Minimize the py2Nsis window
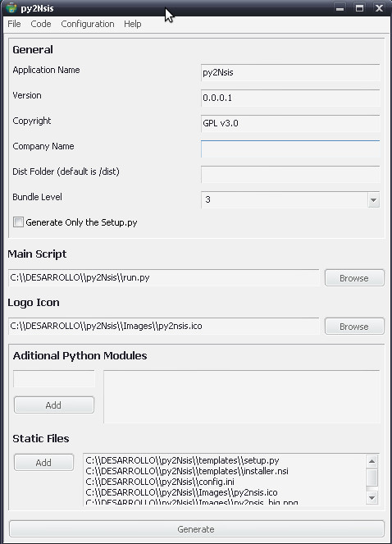392x544 pixels. (x=340, y=8)
